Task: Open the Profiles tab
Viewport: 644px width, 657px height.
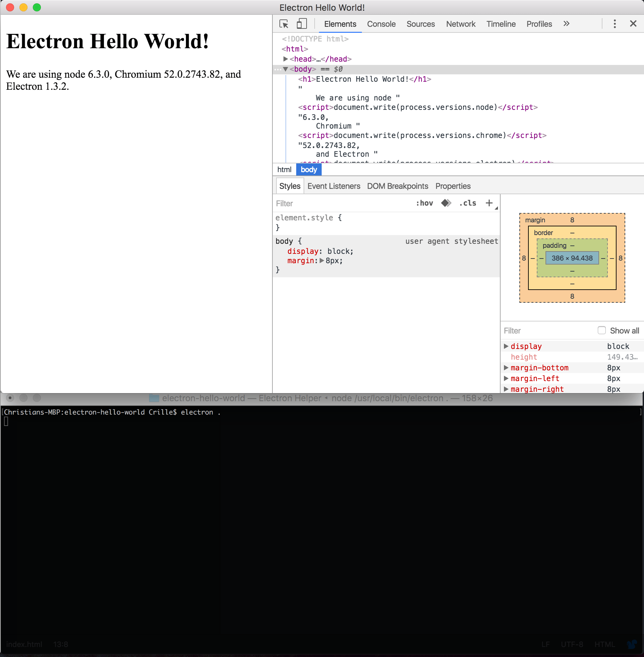Action: click(539, 24)
